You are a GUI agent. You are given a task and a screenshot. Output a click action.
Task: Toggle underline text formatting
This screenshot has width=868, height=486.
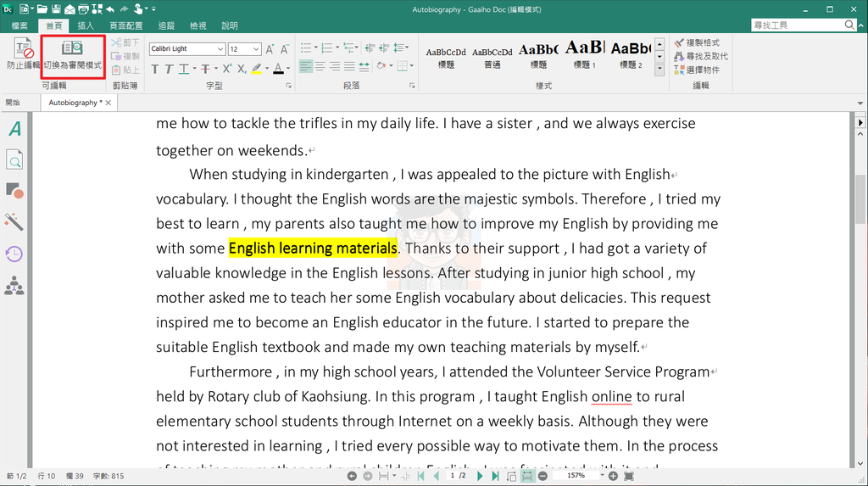pyautogui.click(x=184, y=69)
